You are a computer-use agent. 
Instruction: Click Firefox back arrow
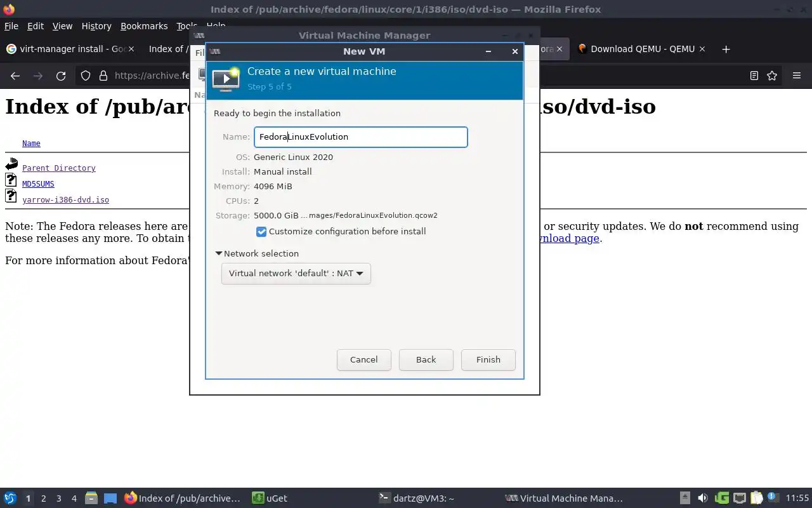click(x=15, y=76)
